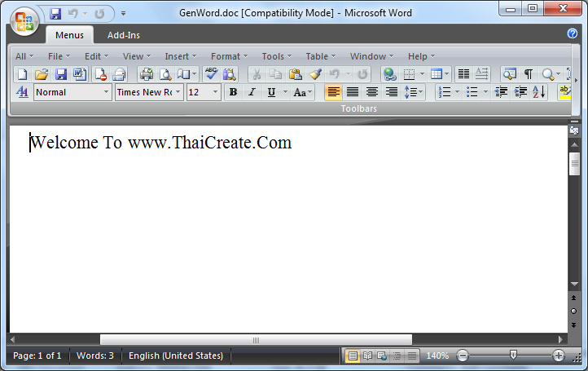Screen dimensions: 588x371
Task: Expand the Underline style arrow
Action: [285, 92]
